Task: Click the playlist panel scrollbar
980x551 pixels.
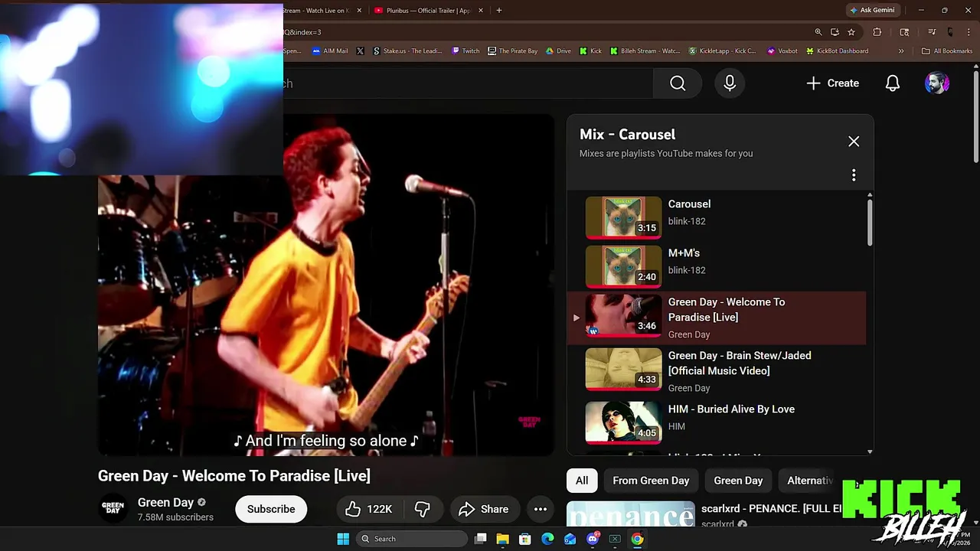Action: [870, 223]
